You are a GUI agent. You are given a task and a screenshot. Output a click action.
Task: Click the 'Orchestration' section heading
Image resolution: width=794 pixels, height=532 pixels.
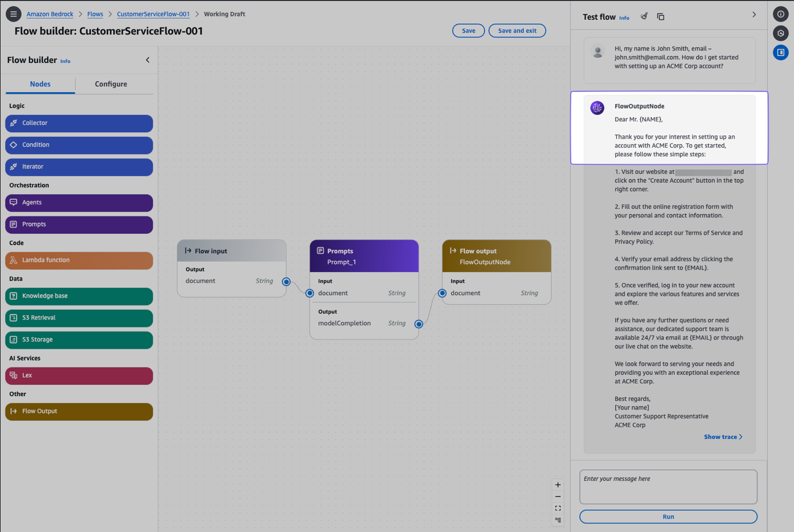[29, 185]
